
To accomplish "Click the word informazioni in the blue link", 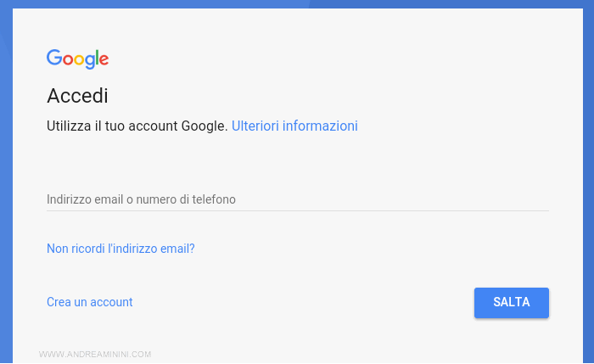I will (x=320, y=126).
